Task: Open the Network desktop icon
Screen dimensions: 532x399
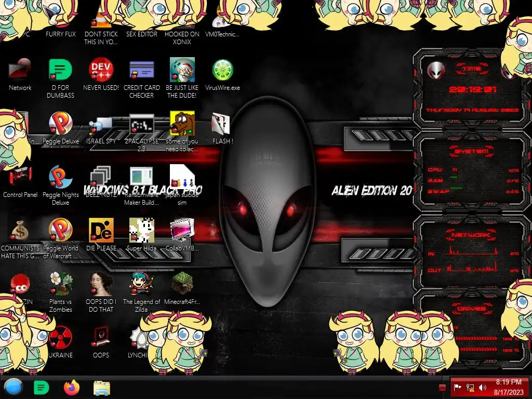Action: point(20,75)
